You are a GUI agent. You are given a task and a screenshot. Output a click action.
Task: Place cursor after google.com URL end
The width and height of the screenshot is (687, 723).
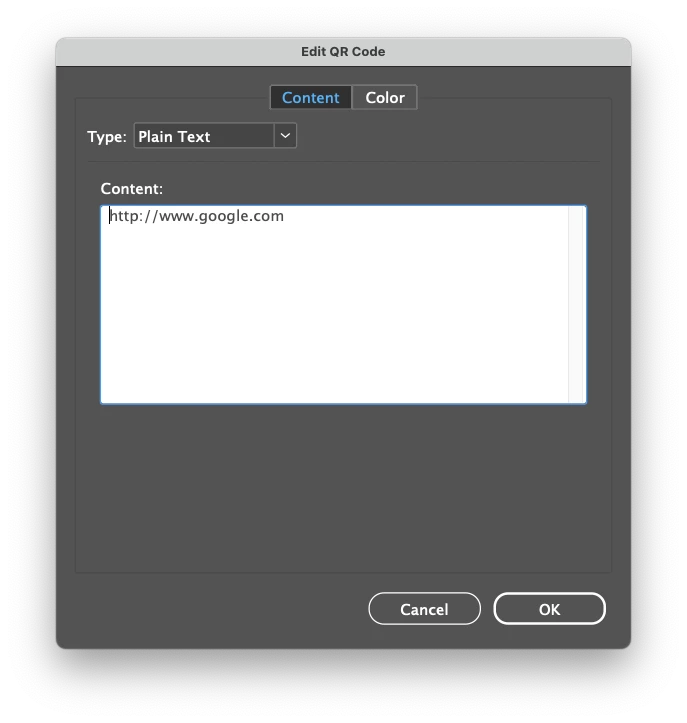(x=285, y=216)
